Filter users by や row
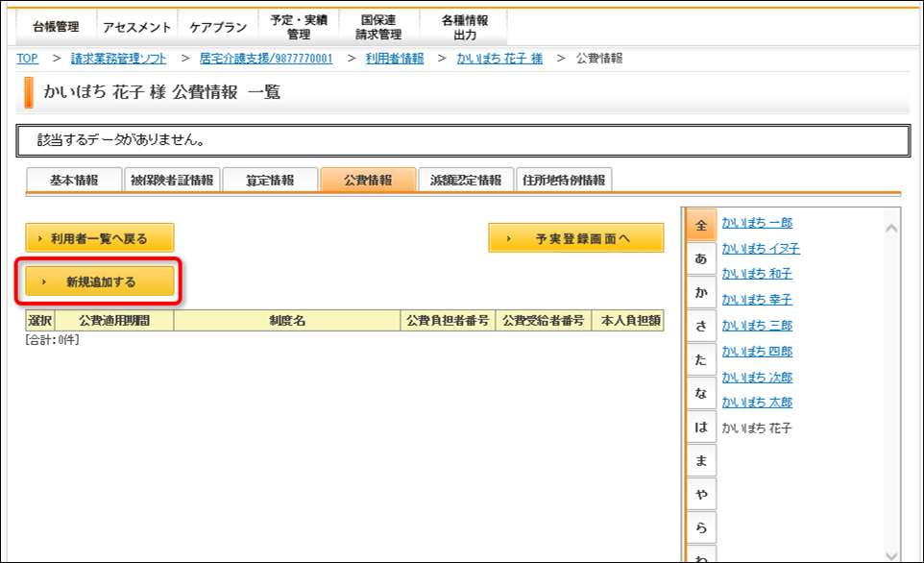924x563 pixels. point(701,494)
